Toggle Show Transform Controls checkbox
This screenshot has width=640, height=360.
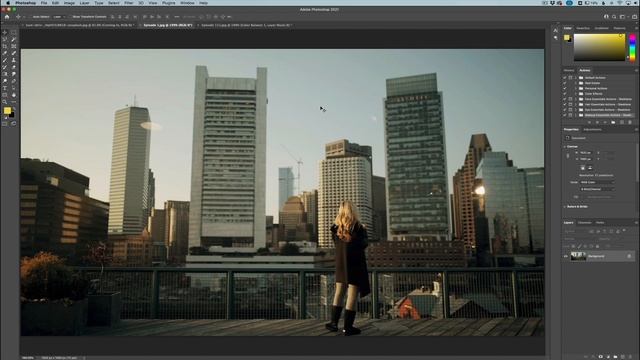click(70, 17)
